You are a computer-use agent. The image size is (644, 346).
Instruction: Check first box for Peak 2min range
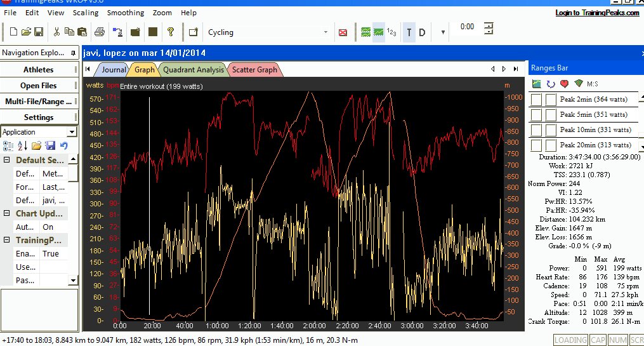536,99
